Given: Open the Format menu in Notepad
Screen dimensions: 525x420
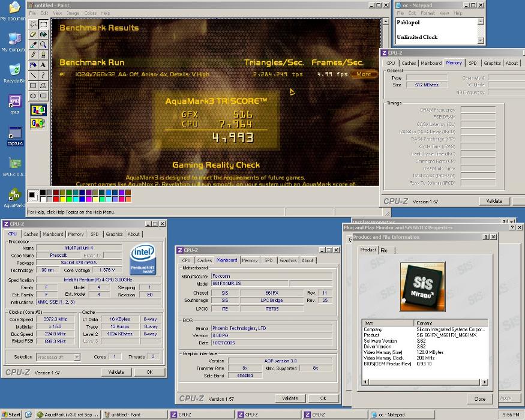Looking at the screenshot, I should [428, 13].
